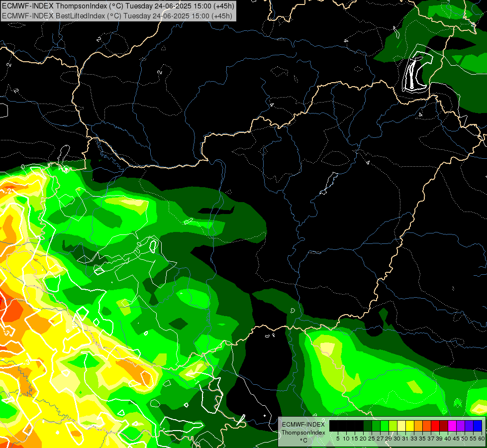The image size is (487, 448).
Task: Click the magenta 40–45 legend swatch
Action: pos(452,426)
